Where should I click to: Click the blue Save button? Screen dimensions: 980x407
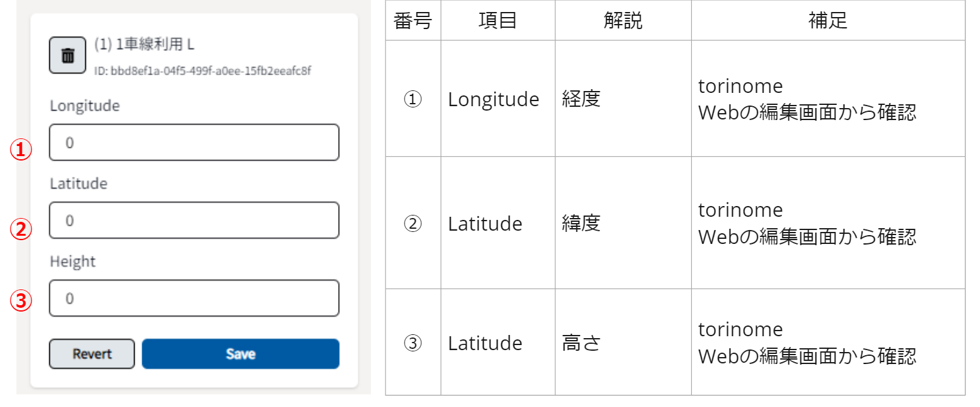coord(240,354)
